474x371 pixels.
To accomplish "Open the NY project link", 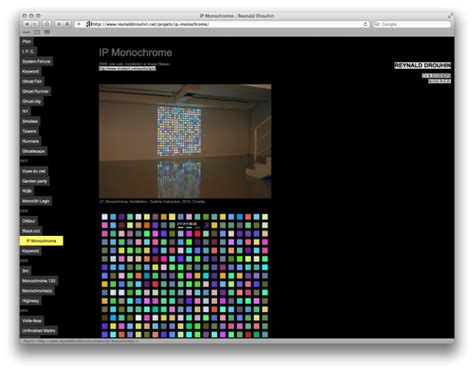I will click(x=25, y=111).
